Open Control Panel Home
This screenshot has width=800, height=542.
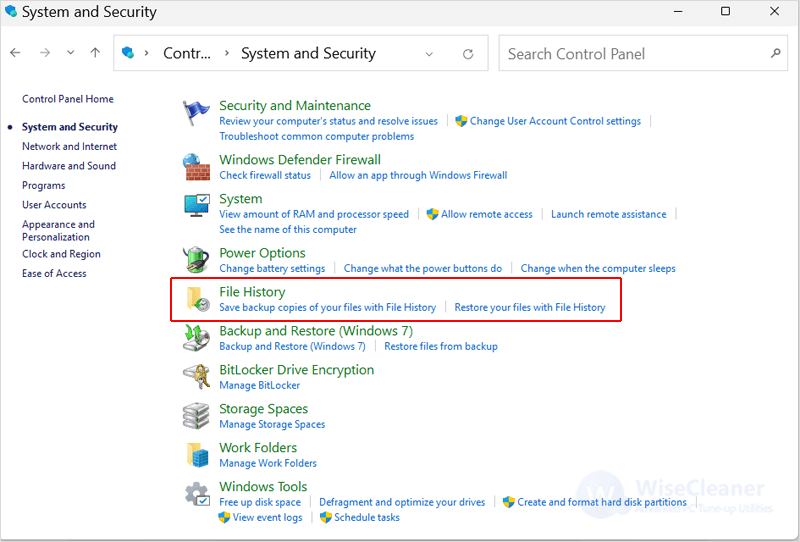[68, 99]
